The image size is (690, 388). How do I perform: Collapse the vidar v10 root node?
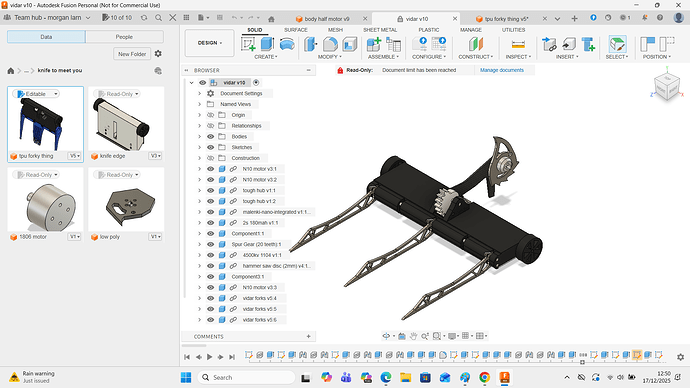pyautogui.click(x=191, y=83)
